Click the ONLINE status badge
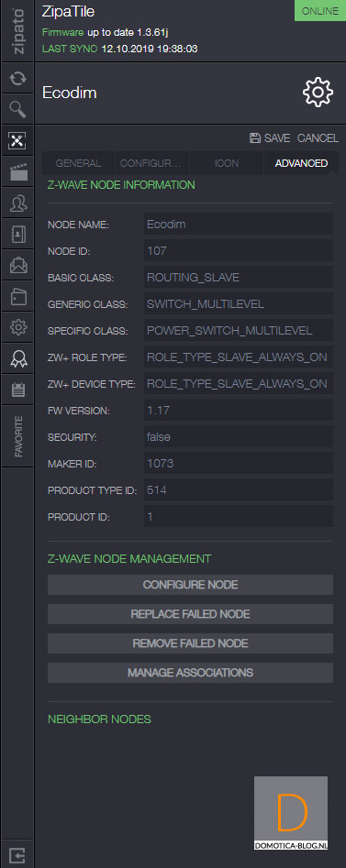346x868 pixels. pyautogui.click(x=320, y=10)
